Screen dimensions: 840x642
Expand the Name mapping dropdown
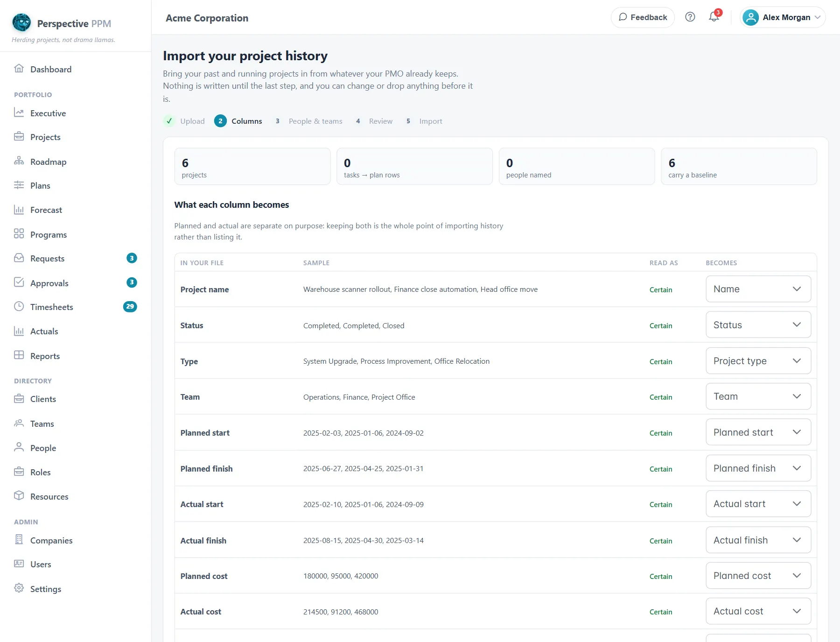[x=758, y=289]
